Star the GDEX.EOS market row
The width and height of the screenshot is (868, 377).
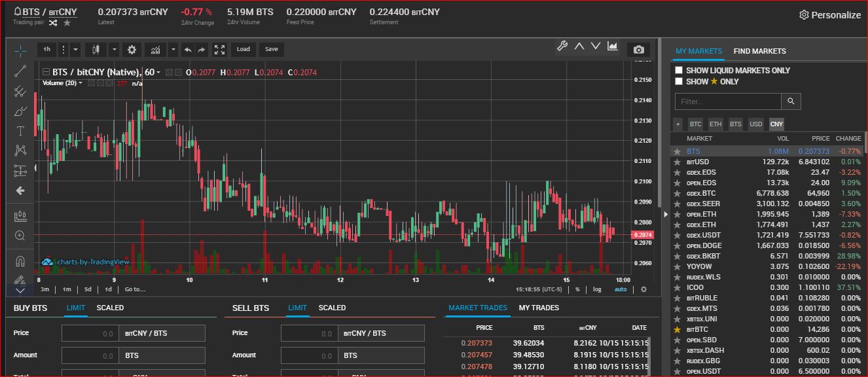678,172
